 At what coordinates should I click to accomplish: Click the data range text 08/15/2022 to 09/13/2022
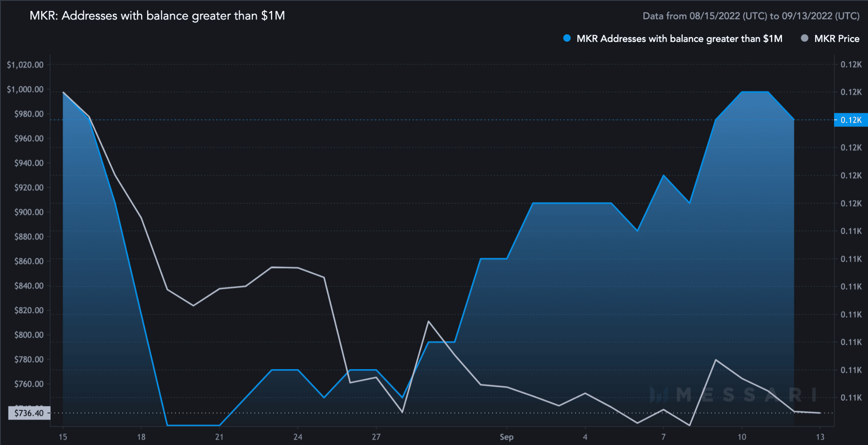(x=751, y=16)
